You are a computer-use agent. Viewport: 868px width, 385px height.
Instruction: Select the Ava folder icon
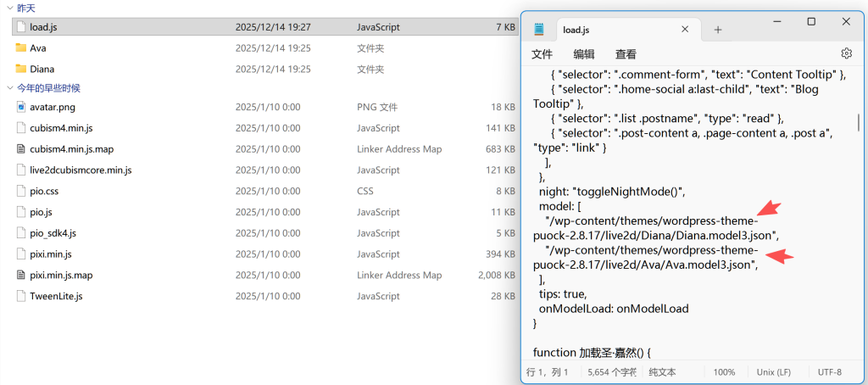click(x=21, y=47)
